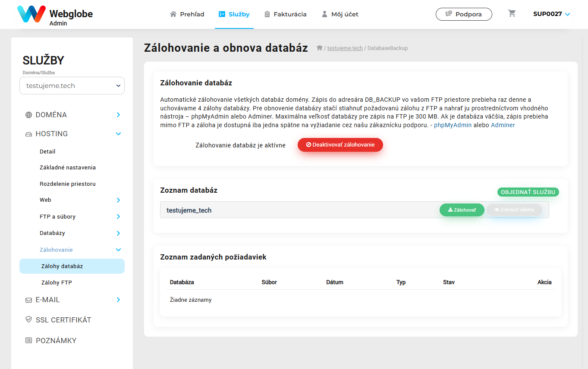Click the shield icon for SSL CERTIFIKÁT
588x369 pixels.
point(29,320)
